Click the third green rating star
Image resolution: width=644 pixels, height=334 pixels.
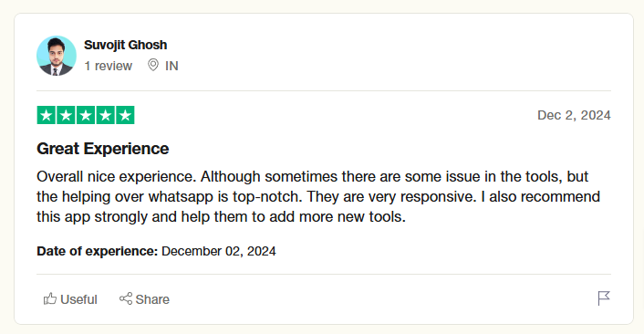click(x=86, y=115)
